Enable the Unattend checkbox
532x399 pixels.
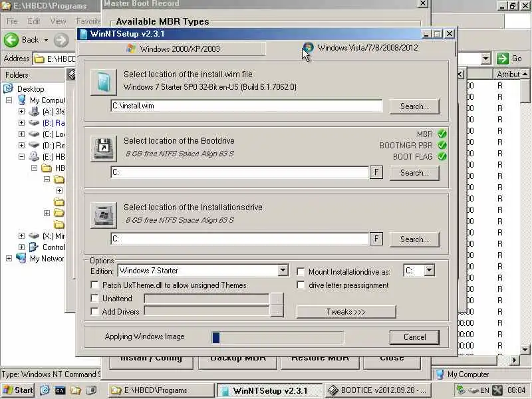click(94, 298)
